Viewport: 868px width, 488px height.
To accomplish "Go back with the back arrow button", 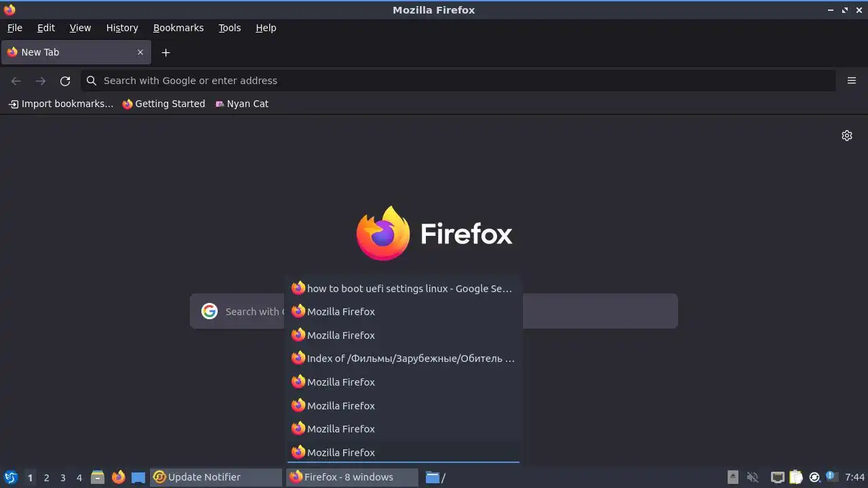I will point(16,81).
